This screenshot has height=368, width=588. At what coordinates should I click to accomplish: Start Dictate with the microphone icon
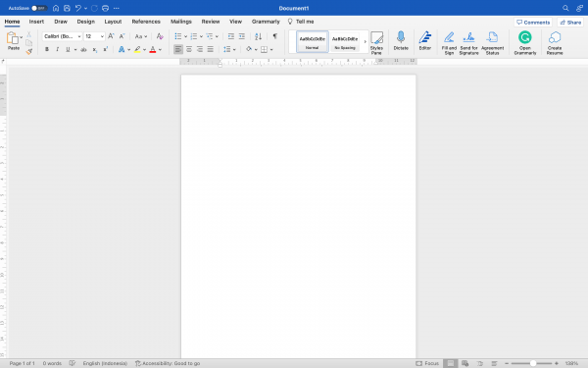point(401,40)
